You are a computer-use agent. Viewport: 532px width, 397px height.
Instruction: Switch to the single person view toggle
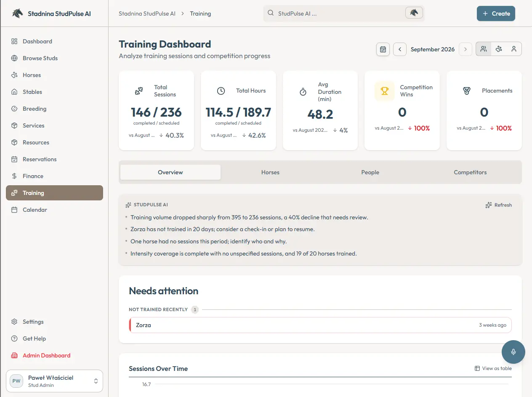[514, 49]
